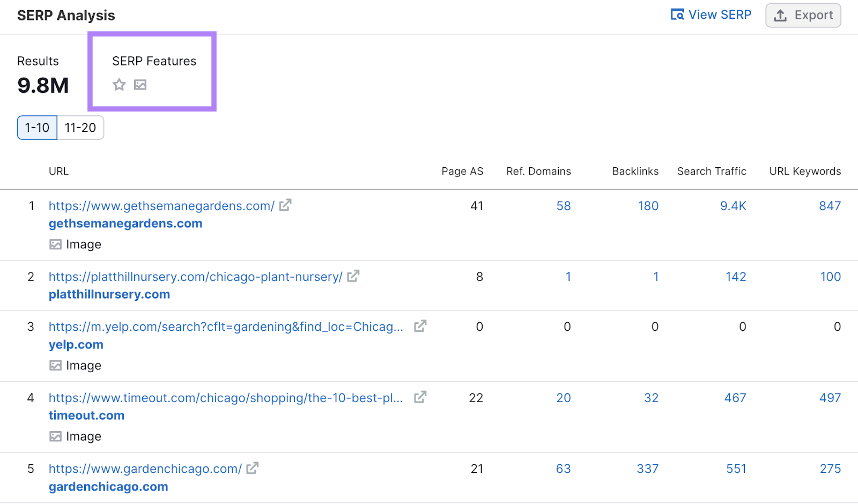The image size is (858, 504).
Task: Click the Image feature icon under result 1
Action: (55, 244)
